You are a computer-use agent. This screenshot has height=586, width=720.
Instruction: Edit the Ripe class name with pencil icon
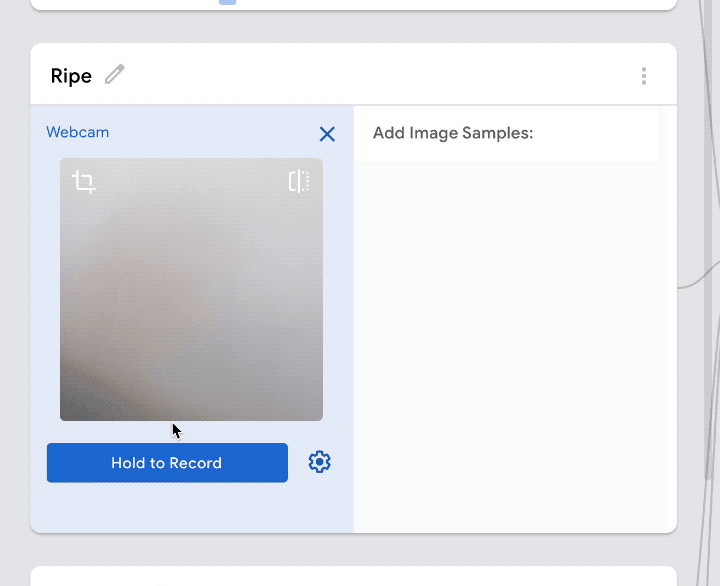[x=114, y=74]
